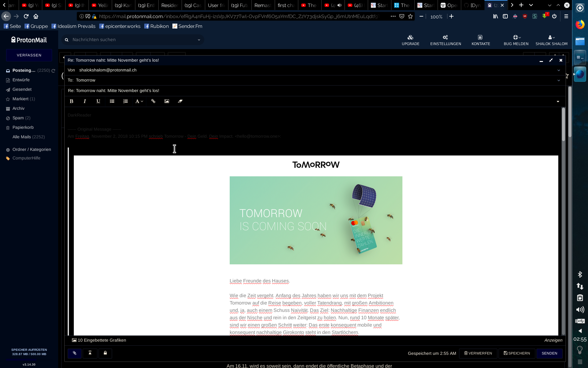
Task: Send the email with SENDEN
Action: coord(549,353)
